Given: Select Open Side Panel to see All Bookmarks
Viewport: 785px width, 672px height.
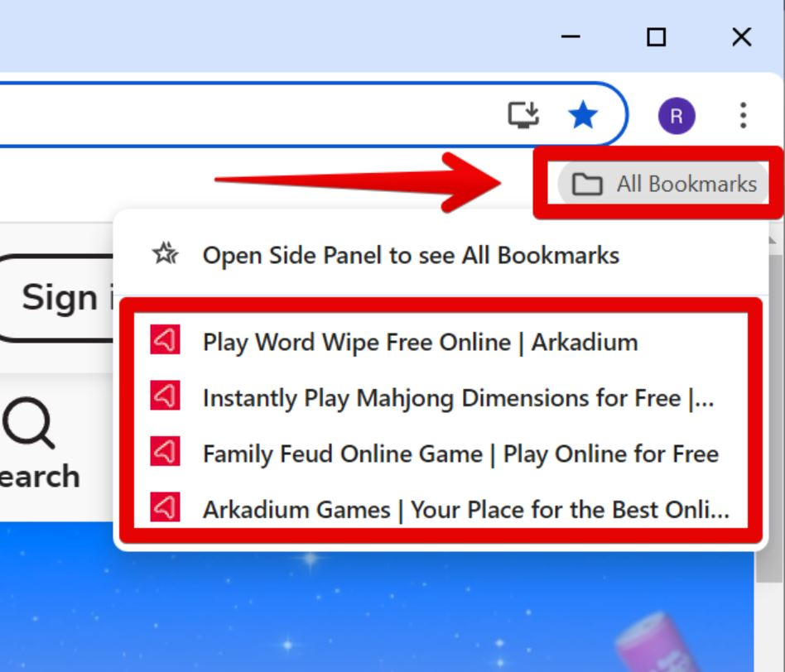Looking at the screenshot, I should pyautogui.click(x=441, y=255).
